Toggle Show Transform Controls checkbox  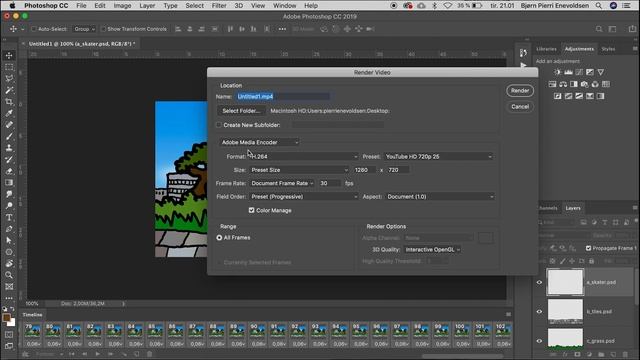(103, 29)
